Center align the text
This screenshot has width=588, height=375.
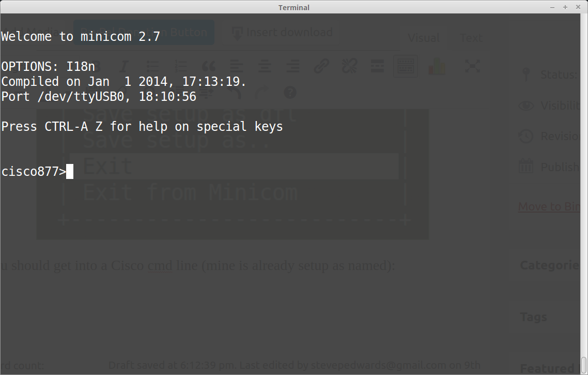(x=265, y=66)
